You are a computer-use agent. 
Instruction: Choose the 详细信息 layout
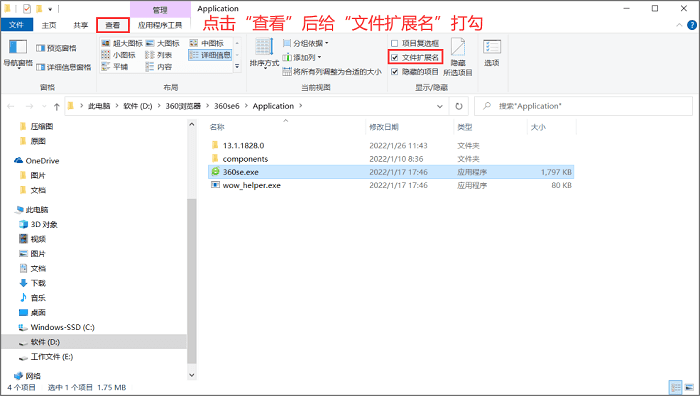[210, 55]
